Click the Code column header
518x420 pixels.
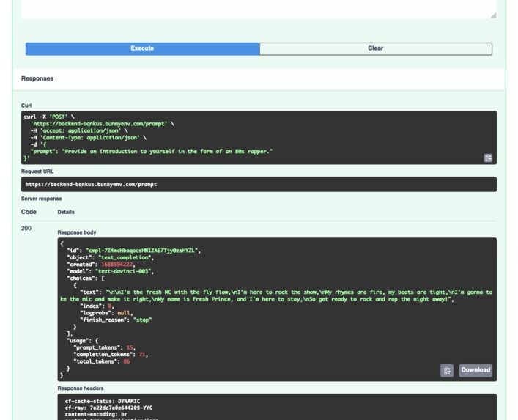point(29,212)
